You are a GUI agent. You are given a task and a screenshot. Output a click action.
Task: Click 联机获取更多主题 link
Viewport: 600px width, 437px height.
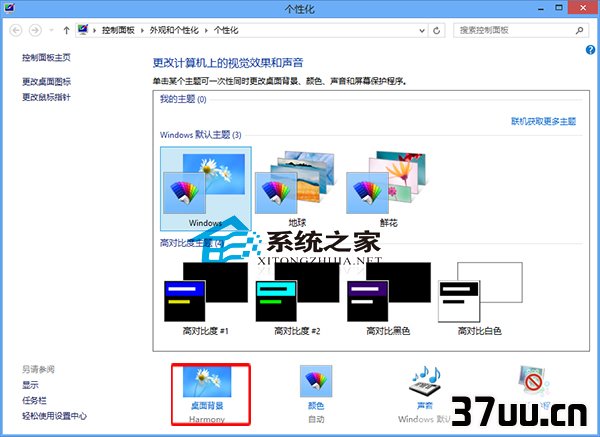tap(543, 121)
